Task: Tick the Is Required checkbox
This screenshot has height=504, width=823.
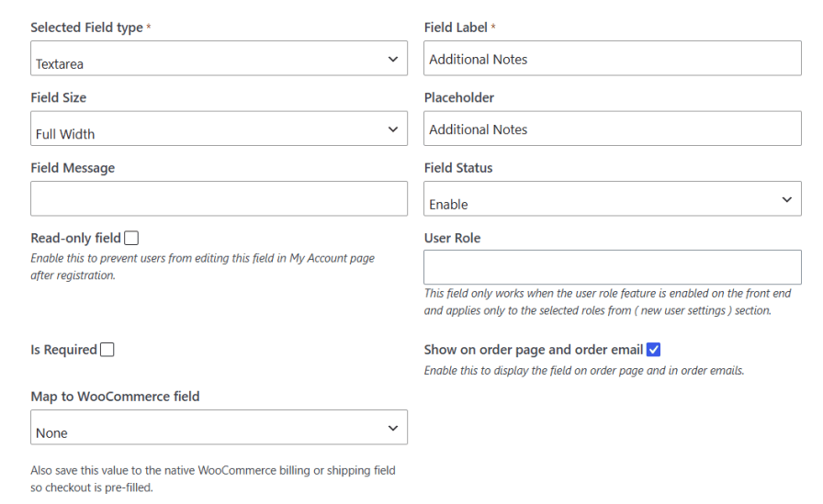Action: [107, 349]
